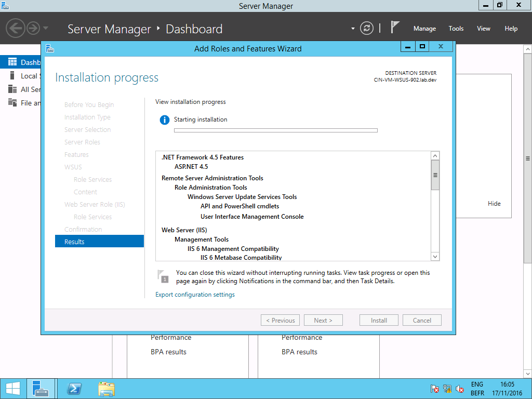
Task: Select Local Server in the sidebar
Action: tap(20, 76)
